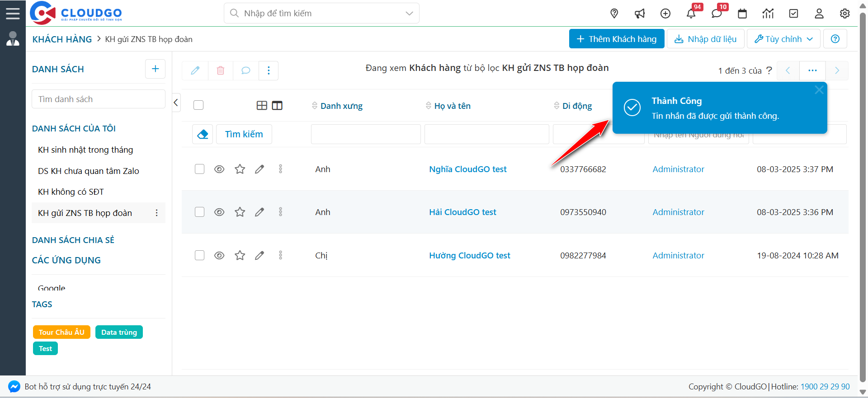The height and width of the screenshot is (398, 868).
Task: Click the Thêm Khách hàng button
Action: [x=616, y=39]
